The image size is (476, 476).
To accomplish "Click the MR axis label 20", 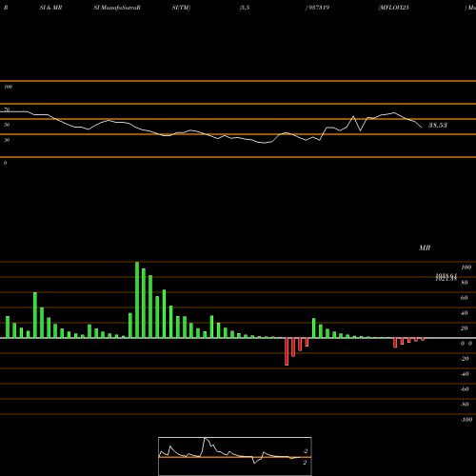I will tap(465, 328).
